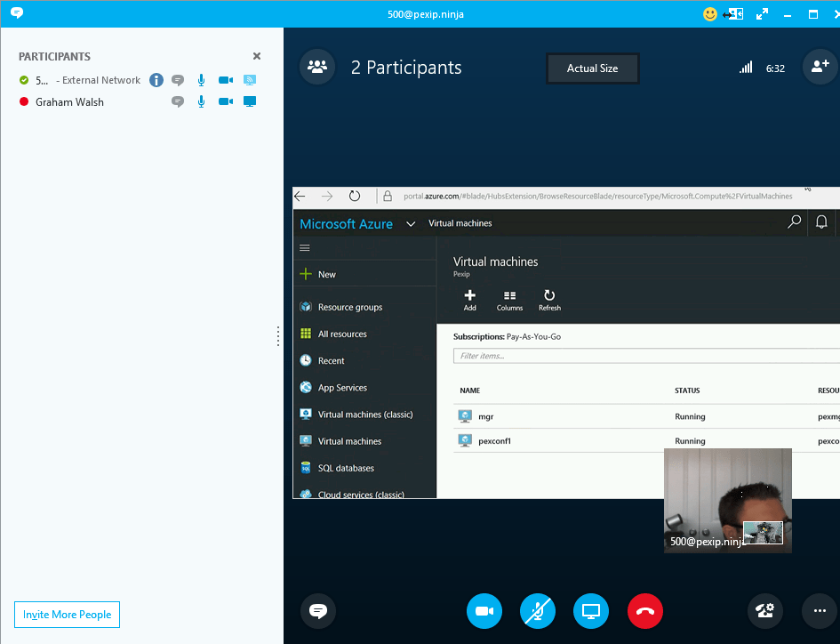Open Azure portal search magnifier
This screenshot has width=840, height=644.
pos(794,221)
